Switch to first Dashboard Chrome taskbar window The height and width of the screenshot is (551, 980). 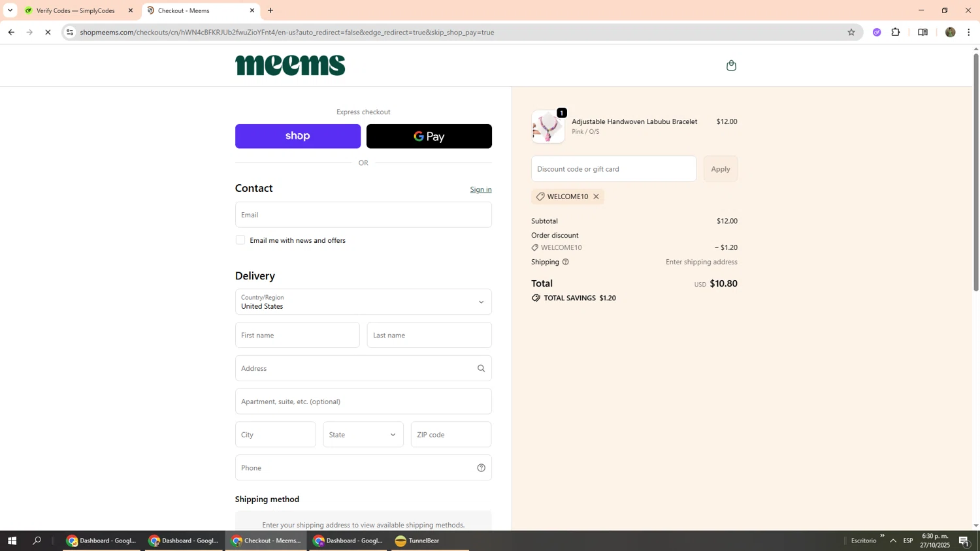101,541
